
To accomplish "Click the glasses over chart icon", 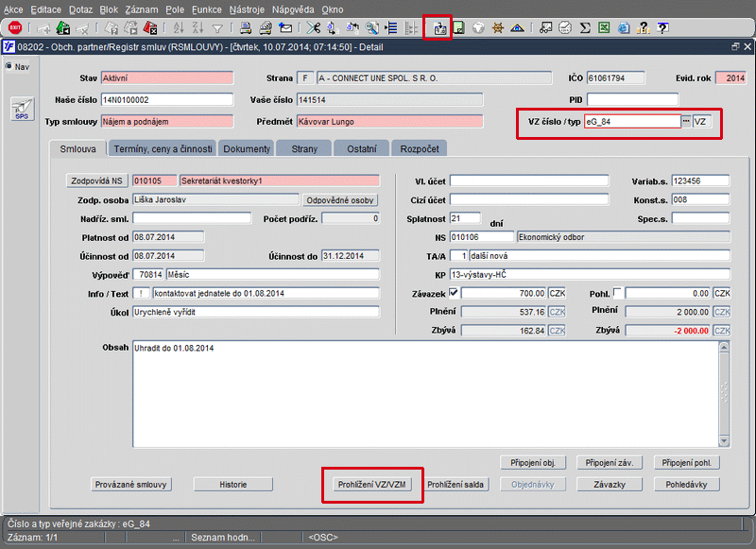I will (x=546, y=28).
